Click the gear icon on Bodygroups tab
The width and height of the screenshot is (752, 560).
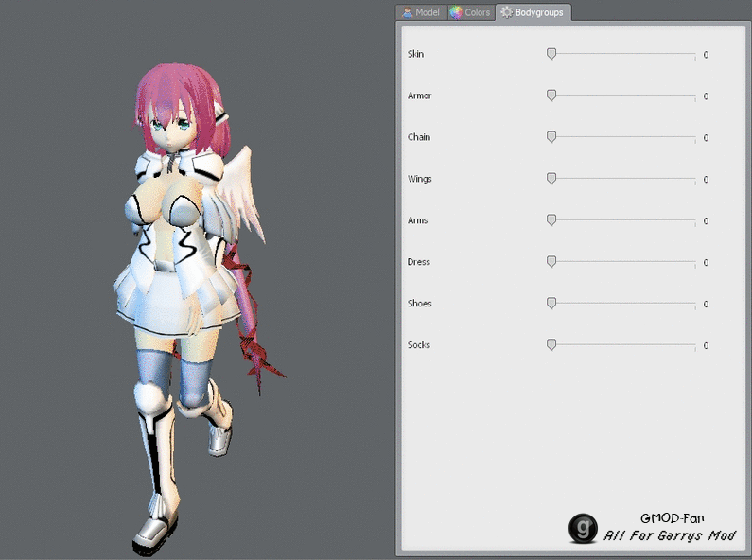pos(506,12)
